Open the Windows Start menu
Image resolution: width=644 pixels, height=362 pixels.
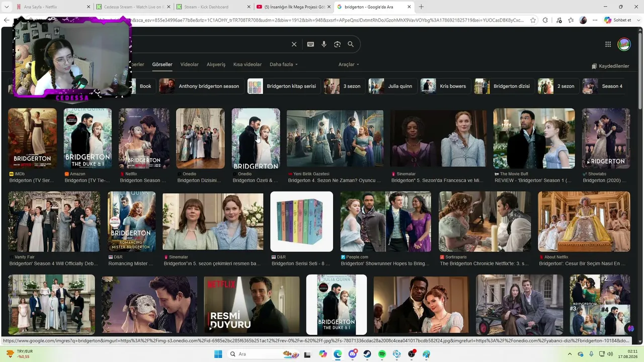pyautogui.click(x=218, y=354)
